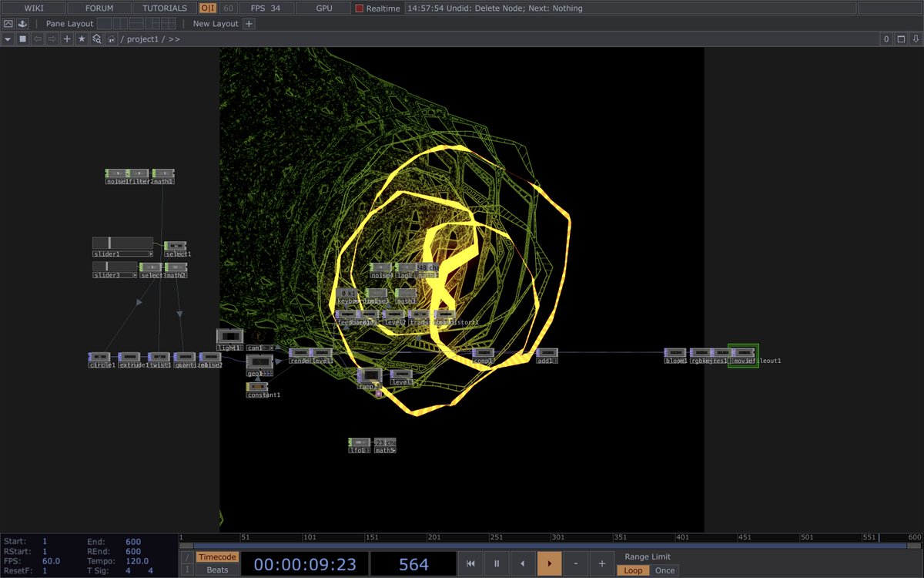The height and width of the screenshot is (578, 924).
Task: Click the slider3 panel slider
Action: (114, 267)
